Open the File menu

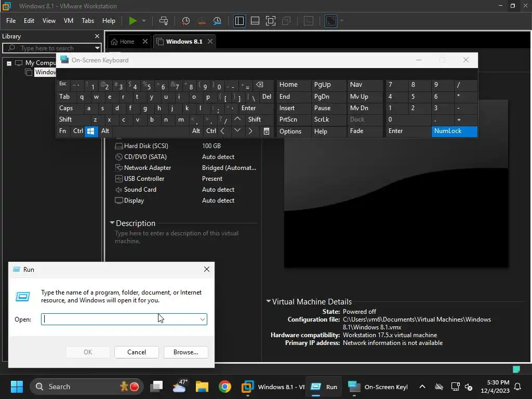pos(11,21)
